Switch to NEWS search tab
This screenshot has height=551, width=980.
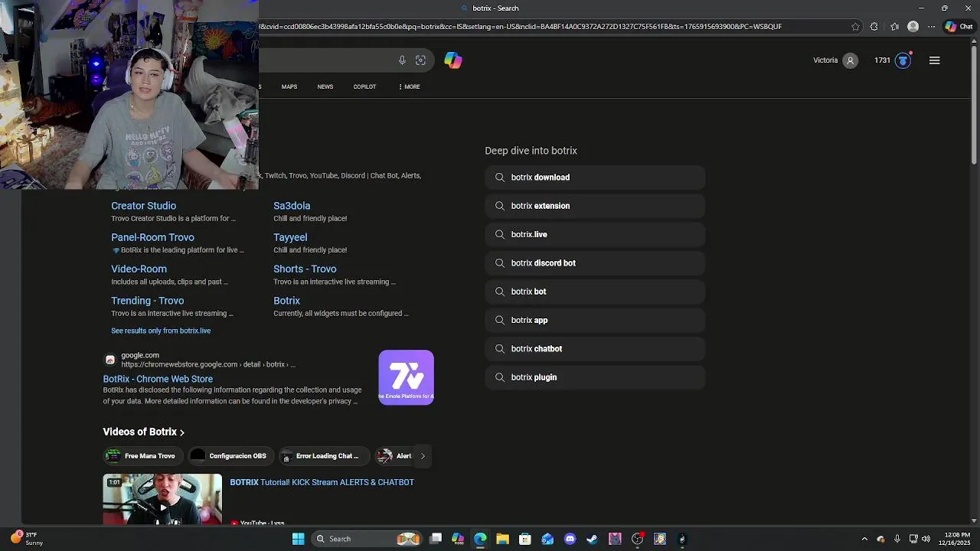point(325,86)
